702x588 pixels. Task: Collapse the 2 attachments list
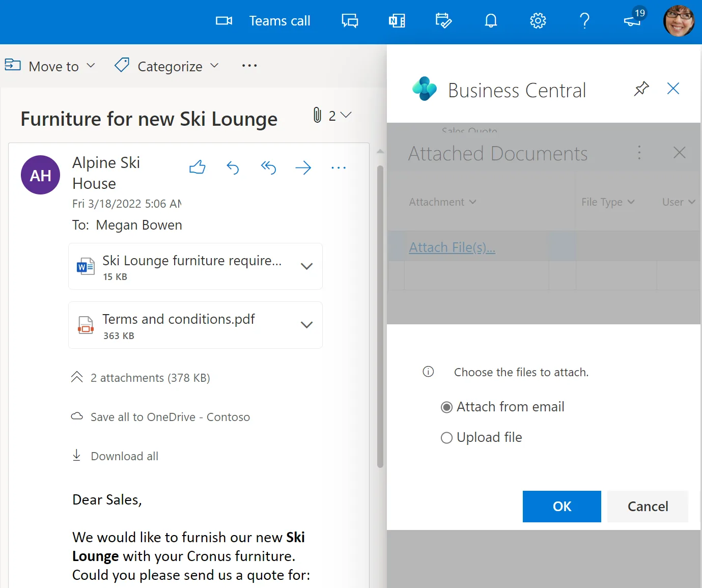tap(77, 377)
